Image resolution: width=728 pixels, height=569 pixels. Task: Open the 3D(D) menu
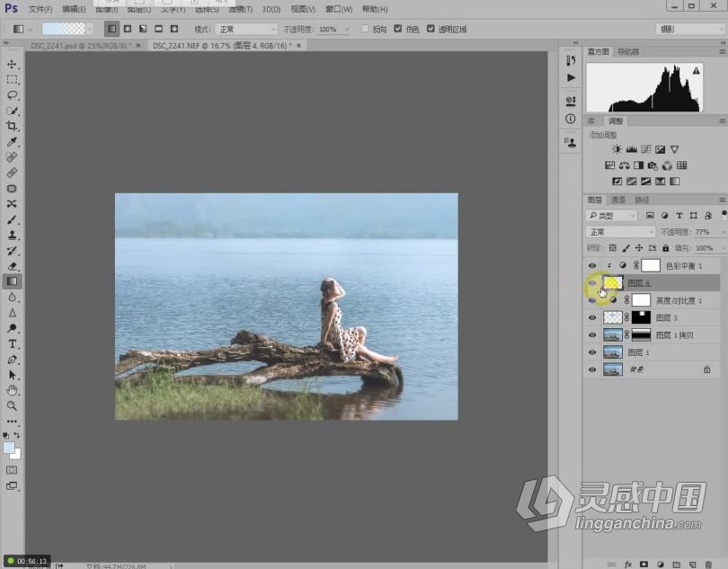tap(271, 9)
